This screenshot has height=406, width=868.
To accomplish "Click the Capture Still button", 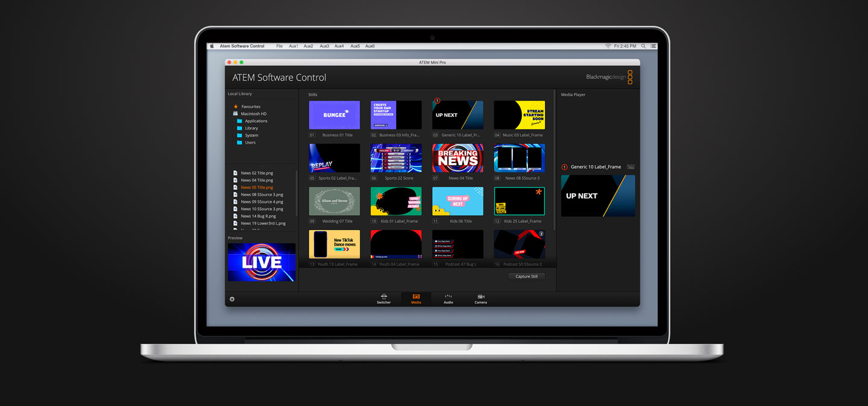I will click(x=526, y=276).
